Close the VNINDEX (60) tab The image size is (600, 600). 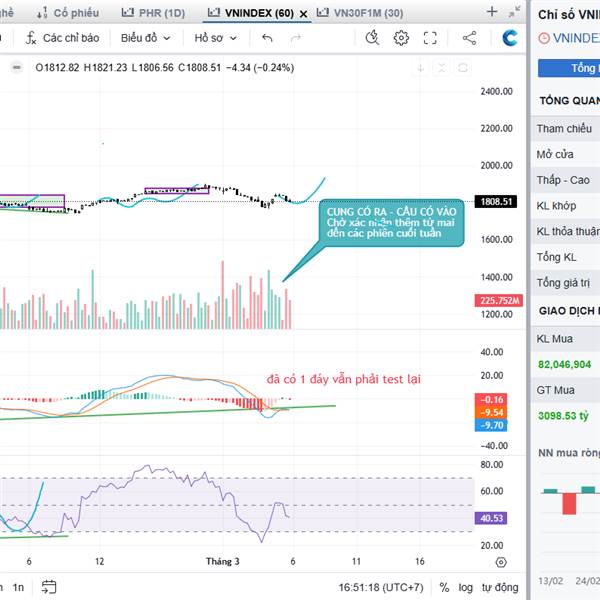[x=303, y=12]
